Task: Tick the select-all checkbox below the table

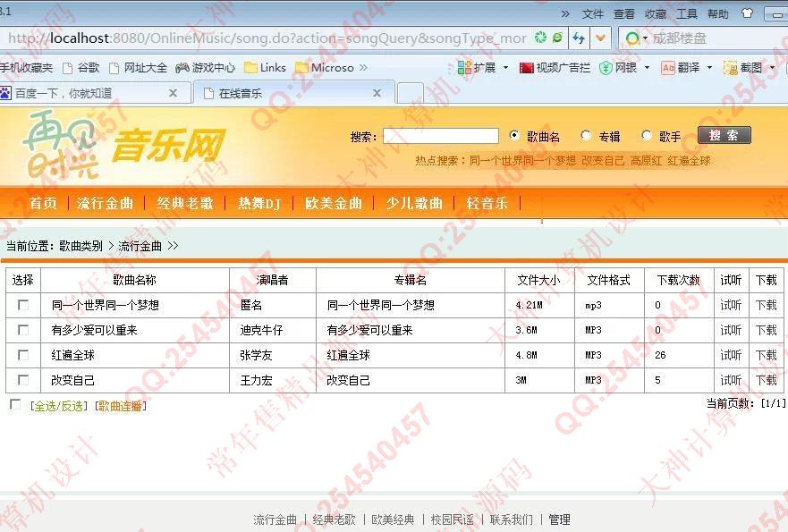Action: click(15, 404)
